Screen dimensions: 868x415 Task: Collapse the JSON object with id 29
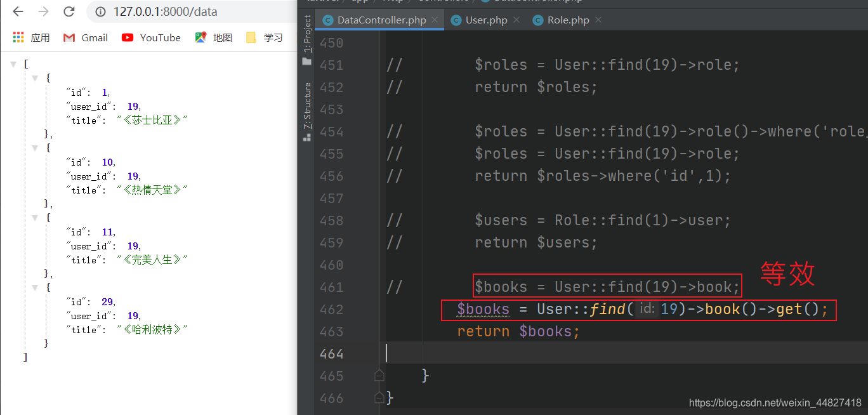[36, 287]
